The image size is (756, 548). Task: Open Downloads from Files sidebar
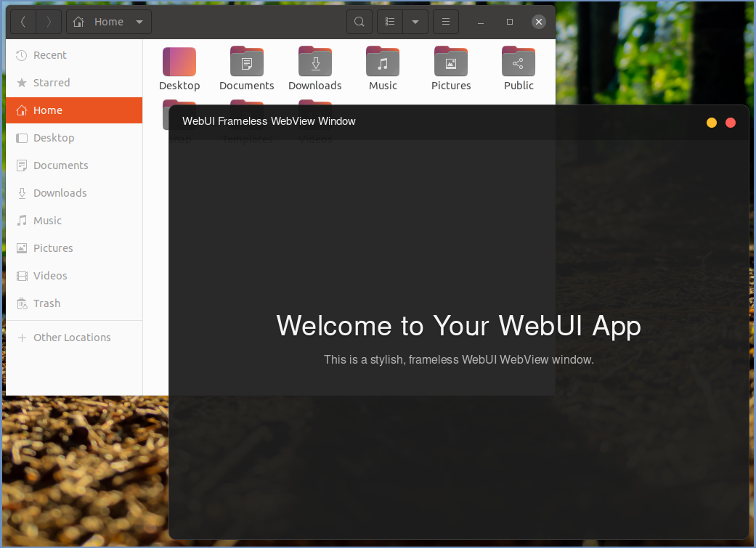[74, 193]
